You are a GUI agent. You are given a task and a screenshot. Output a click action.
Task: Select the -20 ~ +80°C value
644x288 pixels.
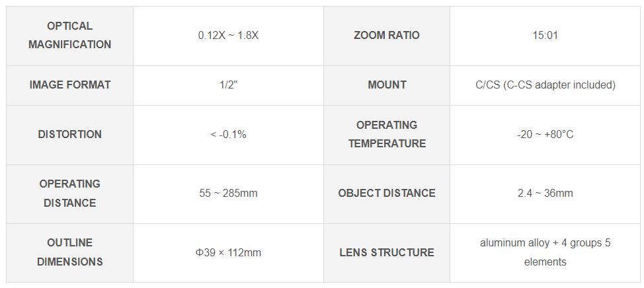545,135
